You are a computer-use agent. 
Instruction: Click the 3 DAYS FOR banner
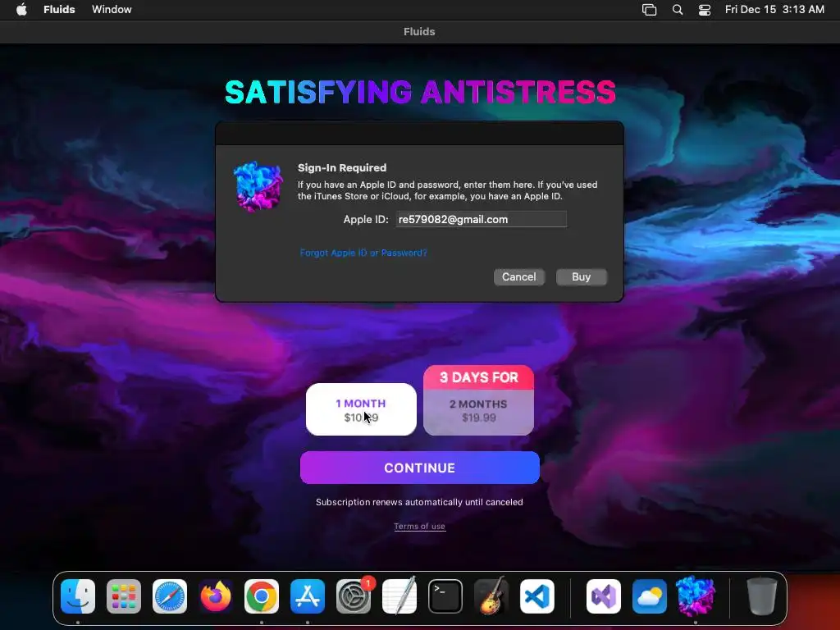(479, 377)
